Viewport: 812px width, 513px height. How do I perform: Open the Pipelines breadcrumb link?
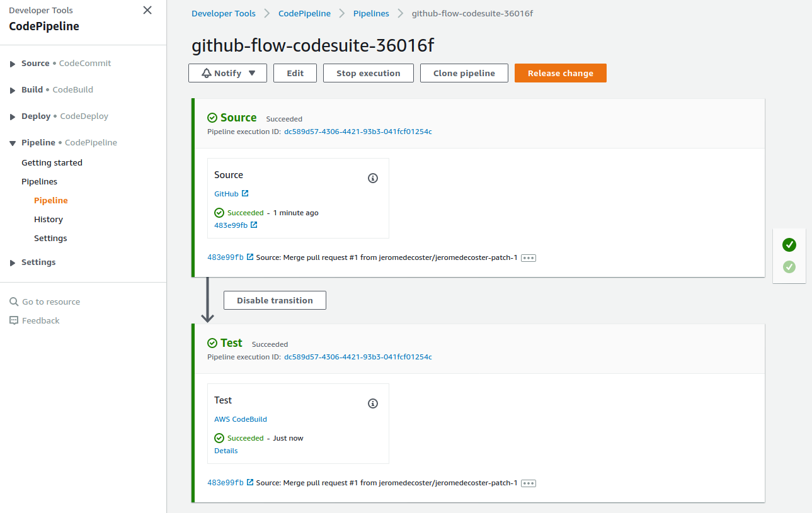coord(371,13)
